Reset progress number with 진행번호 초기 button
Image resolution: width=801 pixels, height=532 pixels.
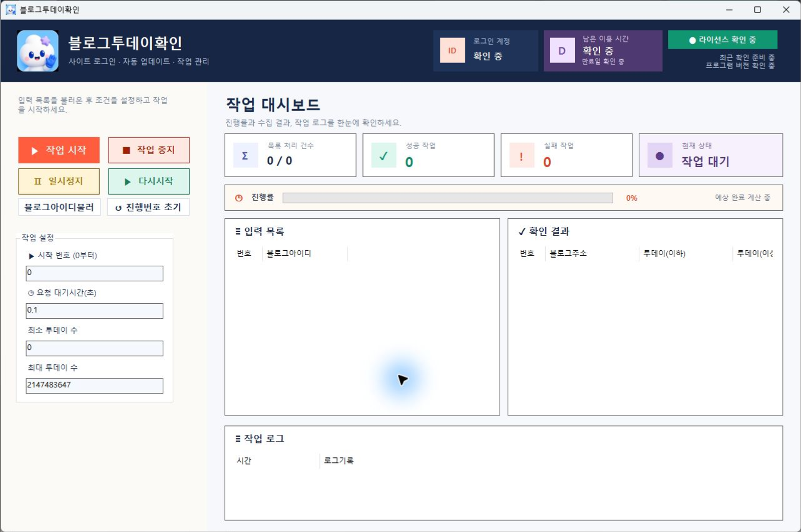148,207
